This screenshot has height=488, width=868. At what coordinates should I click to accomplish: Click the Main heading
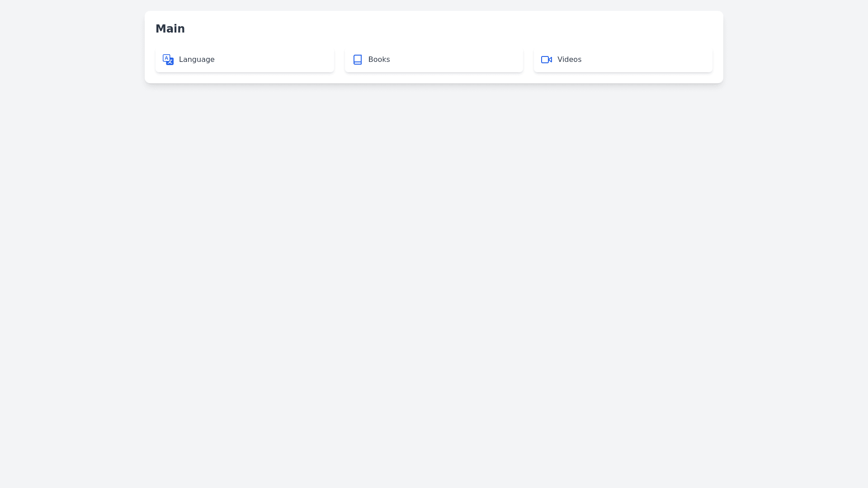pyautogui.click(x=170, y=29)
